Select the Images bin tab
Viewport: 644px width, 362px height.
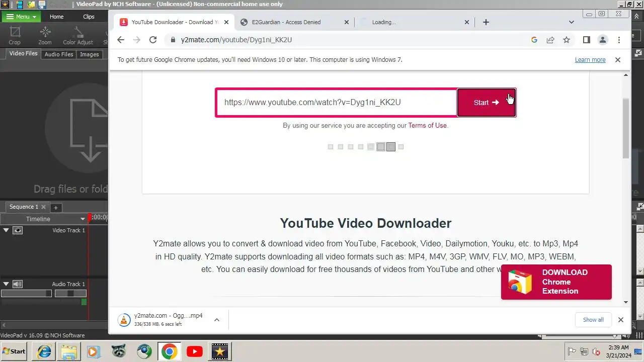(x=89, y=54)
